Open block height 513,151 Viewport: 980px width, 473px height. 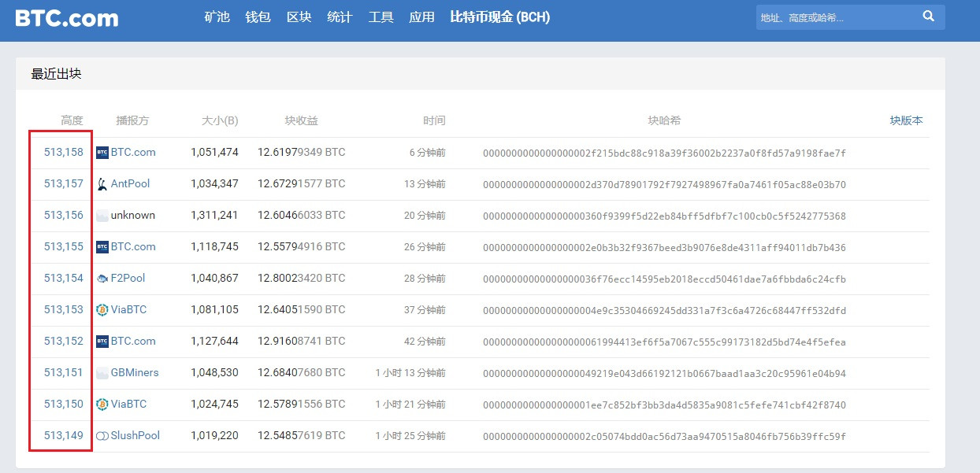pos(64,372)
